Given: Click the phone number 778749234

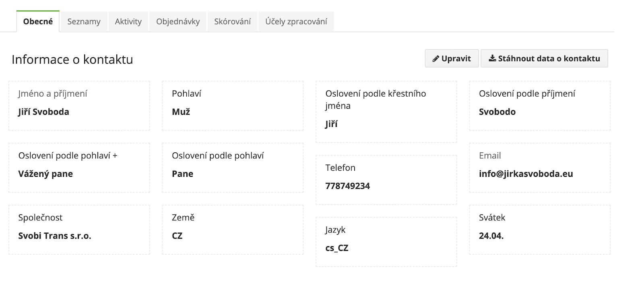Looking at the screenshot, I should click(x=347, y=186).
